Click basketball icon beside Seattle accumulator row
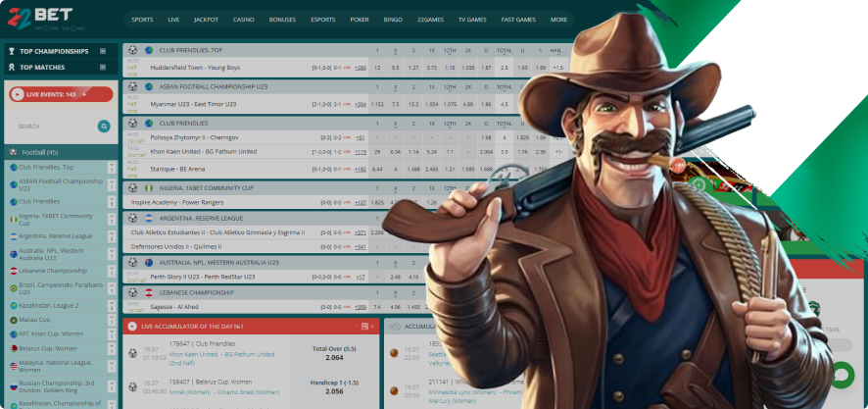The height and width of the screenshot is (409, 868). [394, 352]
